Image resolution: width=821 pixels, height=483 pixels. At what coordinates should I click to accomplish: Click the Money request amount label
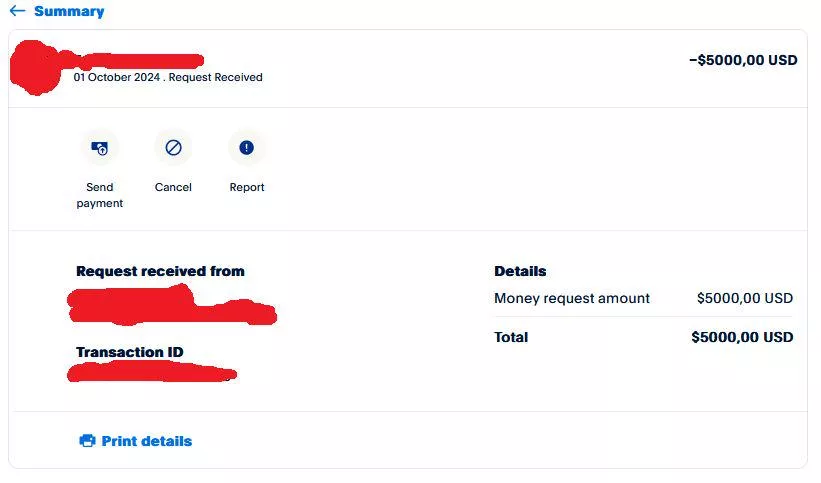click(572, 298)
